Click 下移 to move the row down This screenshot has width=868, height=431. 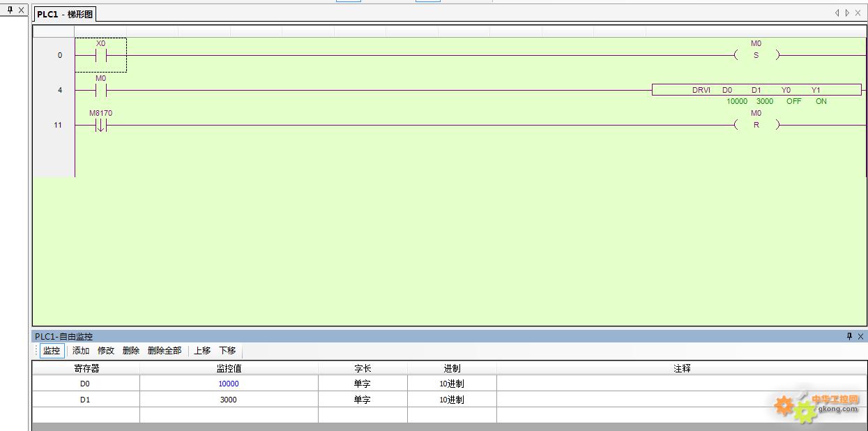pos(227,351)
